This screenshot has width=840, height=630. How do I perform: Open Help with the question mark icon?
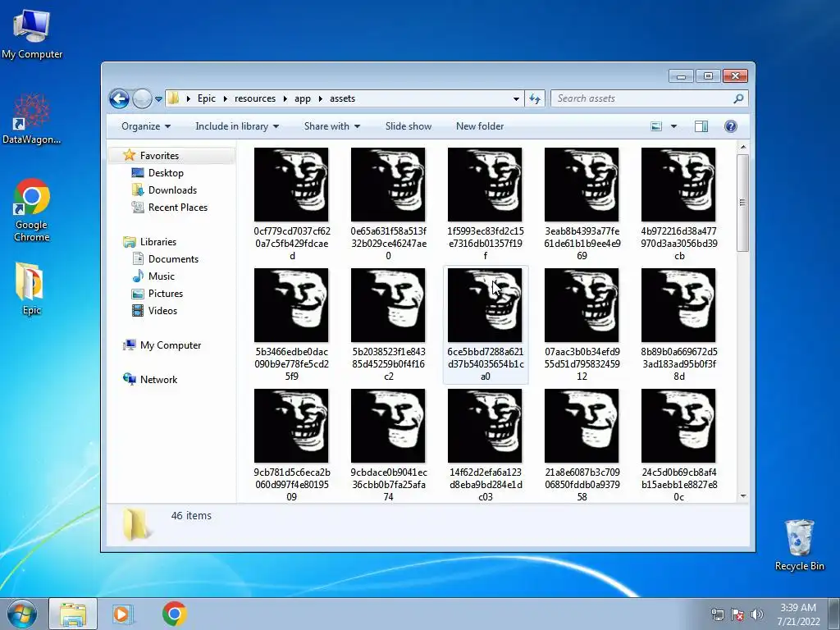(x=730, y=126)
